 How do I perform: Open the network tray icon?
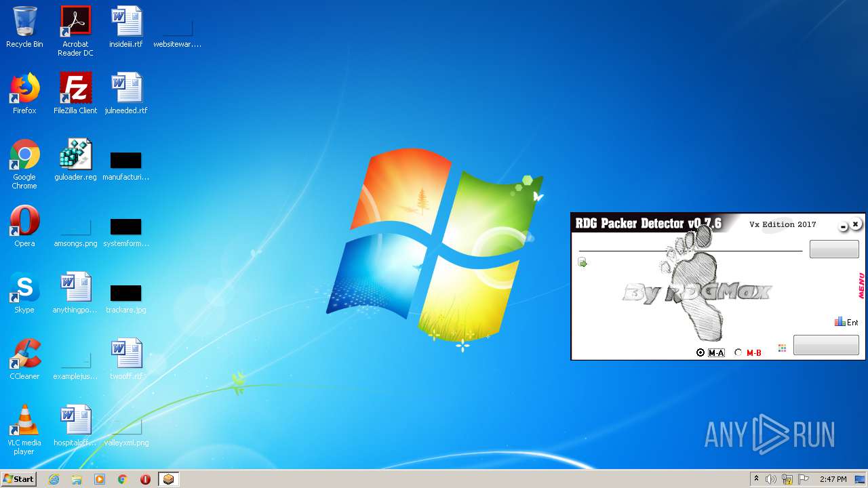click(x=787, y=479)
